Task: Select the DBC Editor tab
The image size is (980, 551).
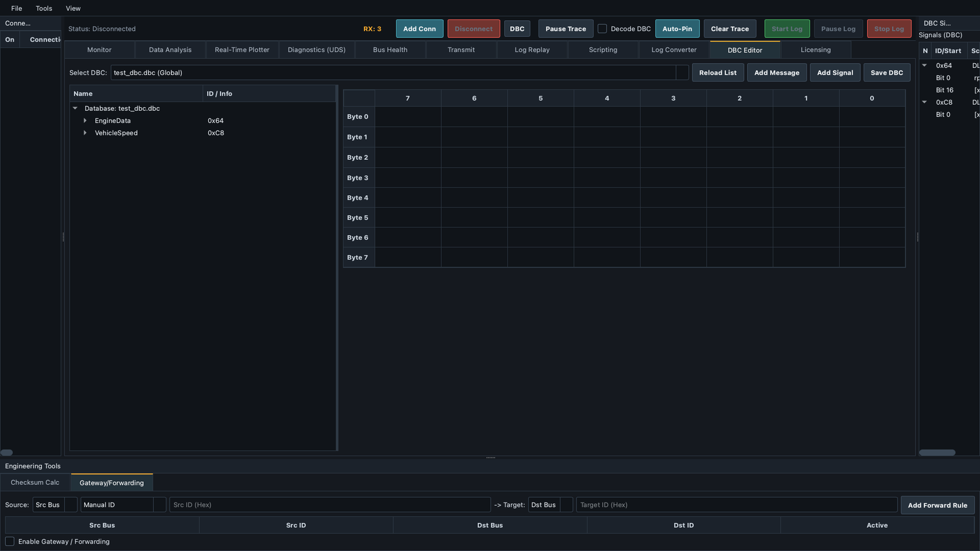Action: [745, 50]
